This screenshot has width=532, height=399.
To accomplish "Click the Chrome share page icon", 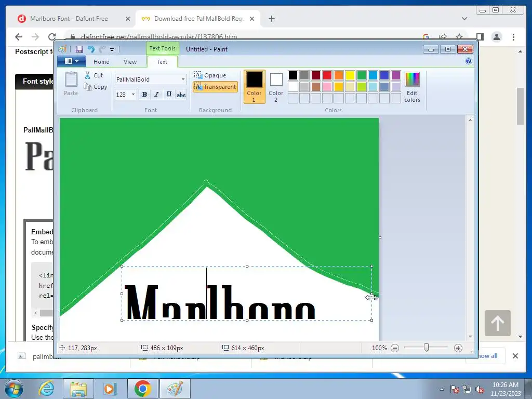I will point(443,37).
